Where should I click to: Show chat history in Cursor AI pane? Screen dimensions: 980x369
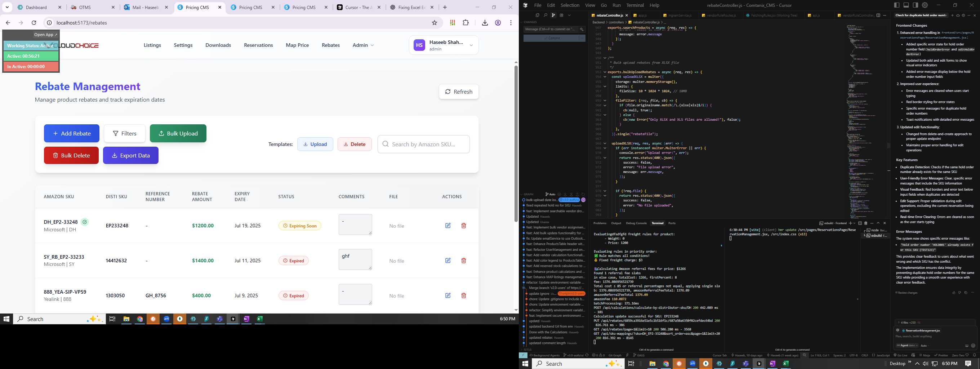[963, 15]
